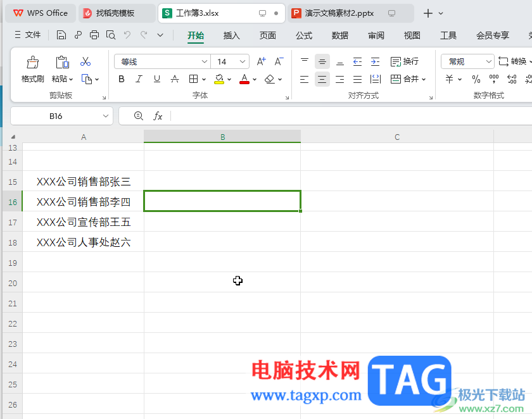Expand Paste options arrow
532x419 pixels.
tap(71, 79)
